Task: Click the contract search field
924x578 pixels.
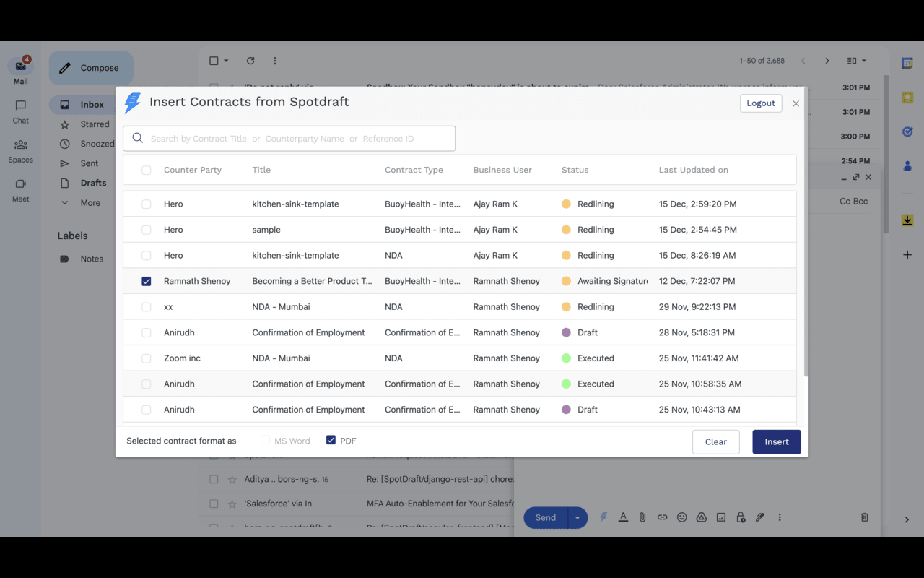Action: pyautogui.click(x=289, y=139)
